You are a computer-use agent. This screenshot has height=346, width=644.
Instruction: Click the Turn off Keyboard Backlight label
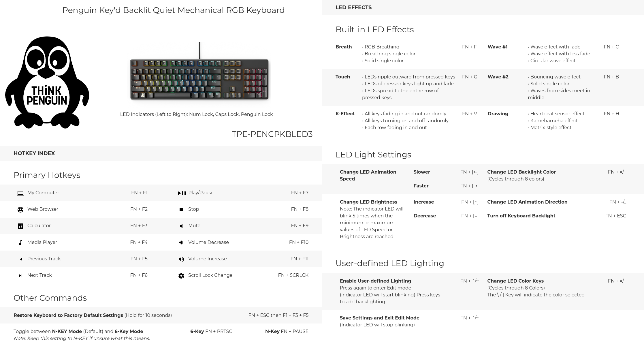tap(521, 216)
